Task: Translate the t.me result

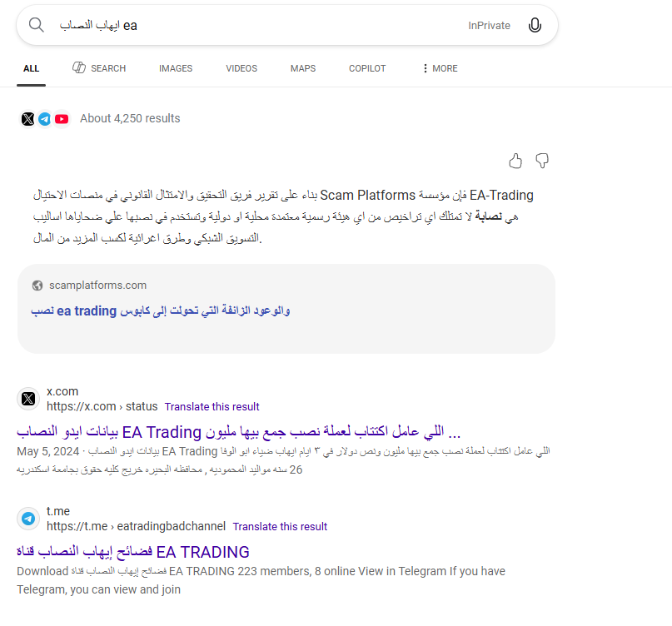Action: [x=280, y=527]
